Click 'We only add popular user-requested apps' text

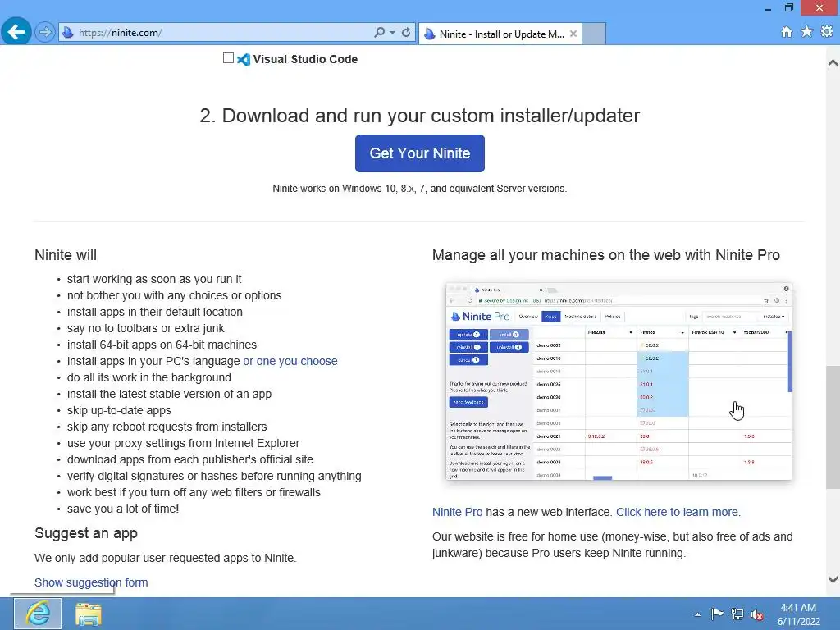[x=166, y=558]
